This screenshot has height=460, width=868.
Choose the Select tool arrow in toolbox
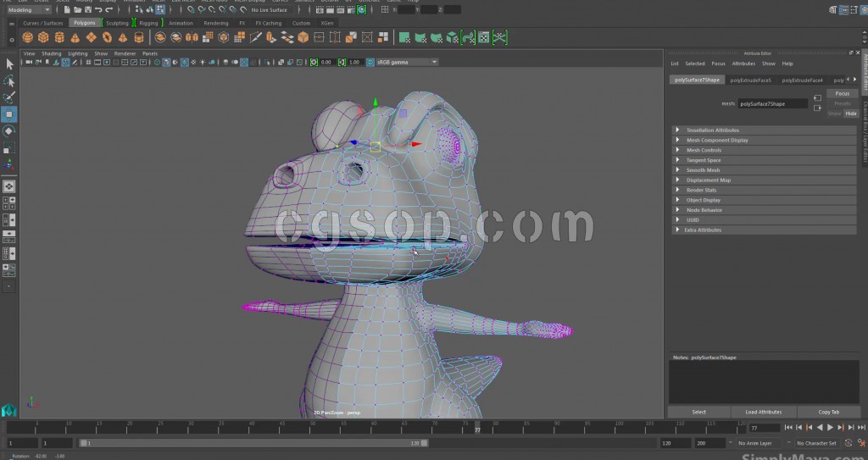pos(9,64)
